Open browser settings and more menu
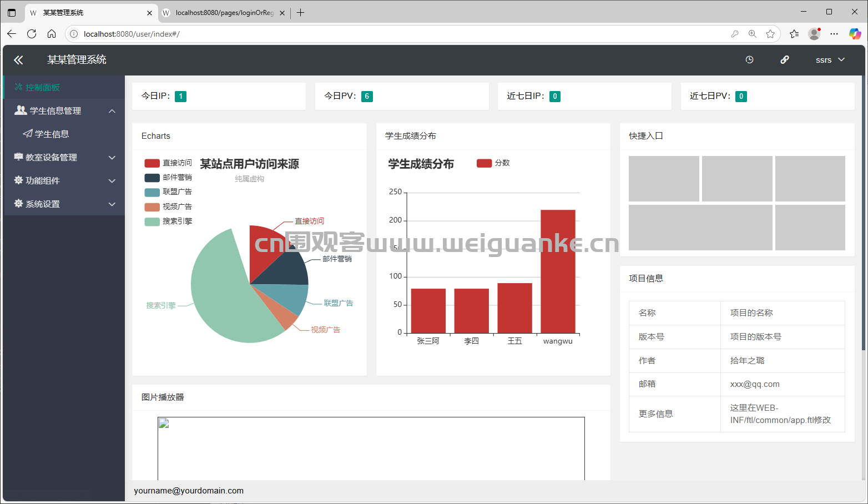 point(834,34)
